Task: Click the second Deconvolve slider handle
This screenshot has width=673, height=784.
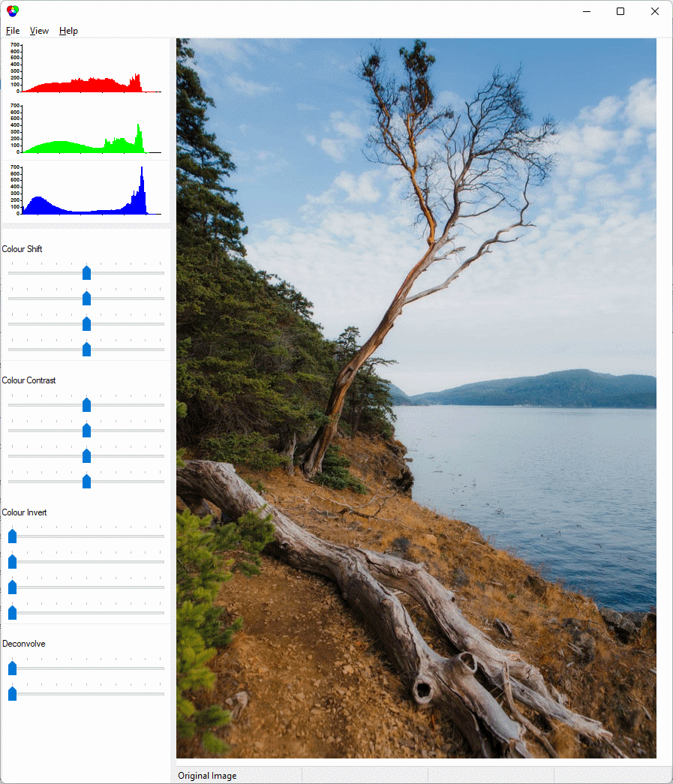Action: 12,694
